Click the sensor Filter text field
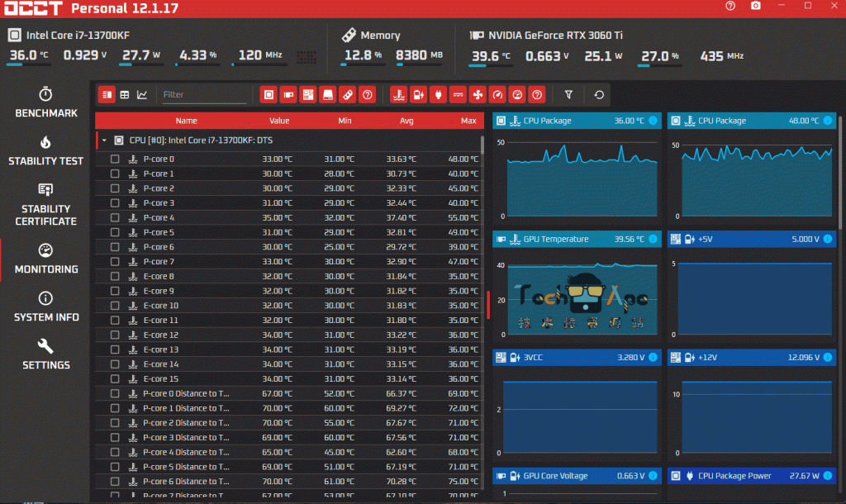Screen dimensions: 846x504 (x=203, y=95)
